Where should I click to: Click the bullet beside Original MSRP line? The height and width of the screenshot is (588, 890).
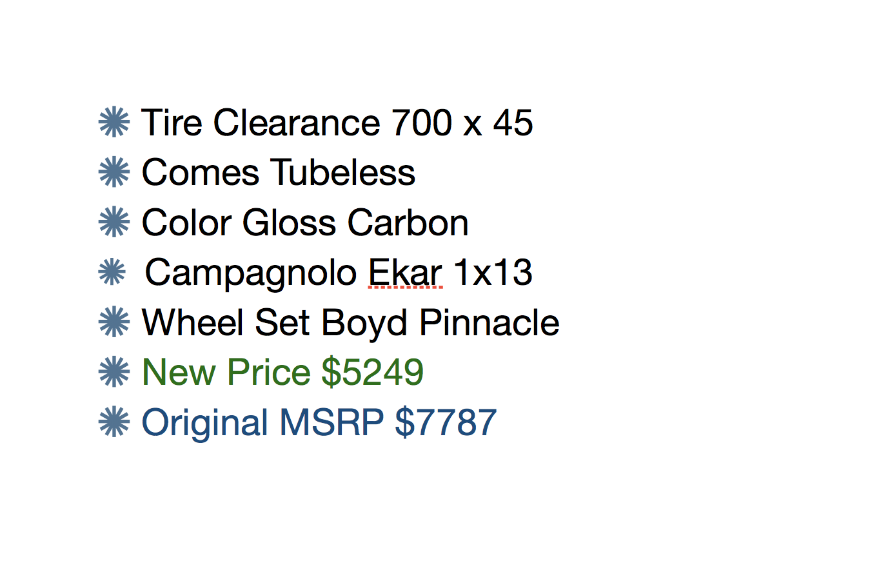pos(114,422)
